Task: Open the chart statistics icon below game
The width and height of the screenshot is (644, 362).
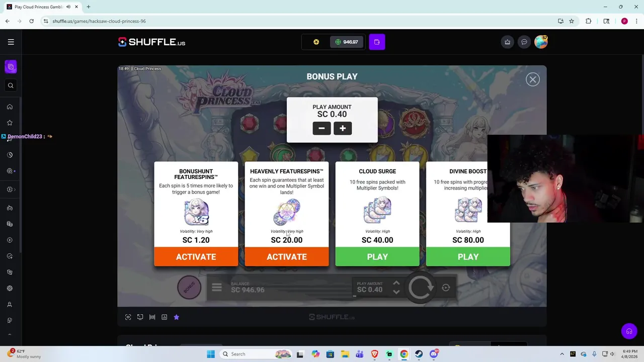Action: pos(164,317)
